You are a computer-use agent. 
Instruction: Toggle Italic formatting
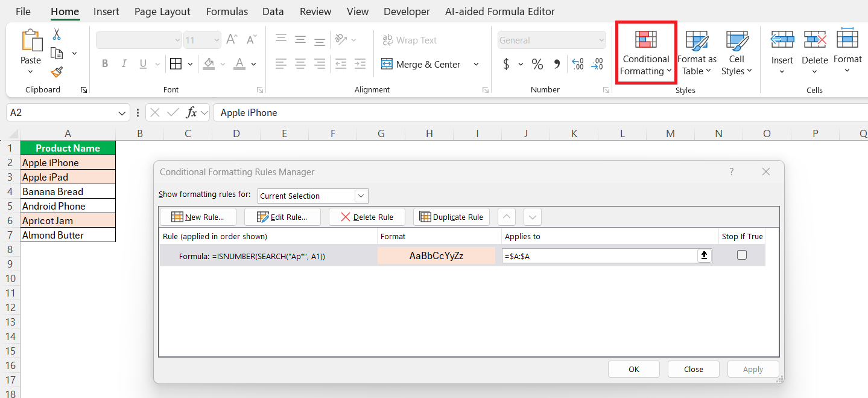click(x=124, y=64)
